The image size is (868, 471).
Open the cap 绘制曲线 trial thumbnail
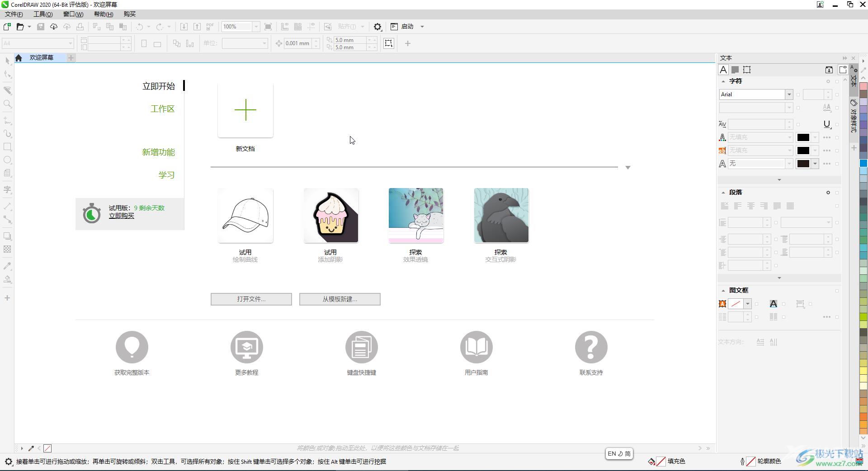point(245,216)
